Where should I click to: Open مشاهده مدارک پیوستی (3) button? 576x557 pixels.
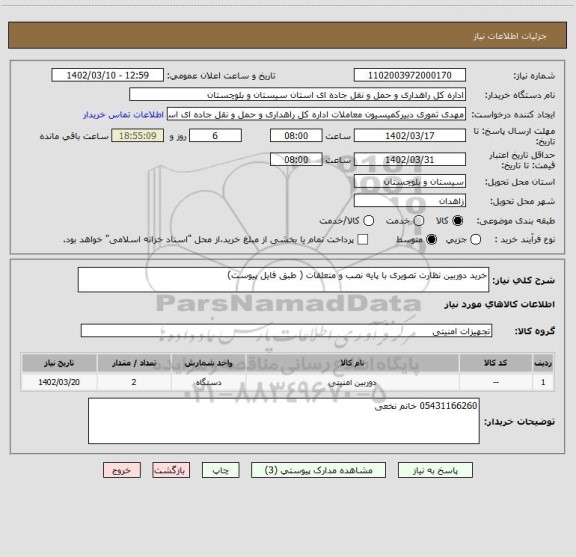click(x=318, y=470)
